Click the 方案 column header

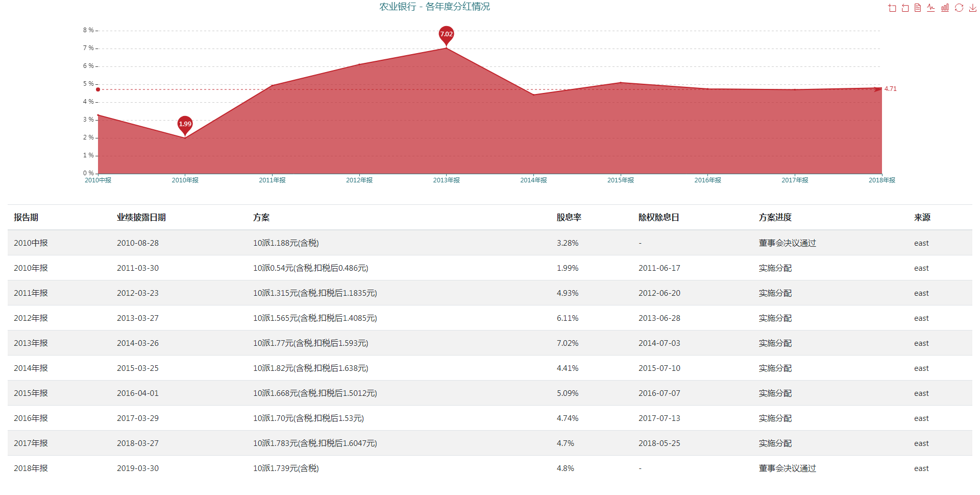point(261,218)
